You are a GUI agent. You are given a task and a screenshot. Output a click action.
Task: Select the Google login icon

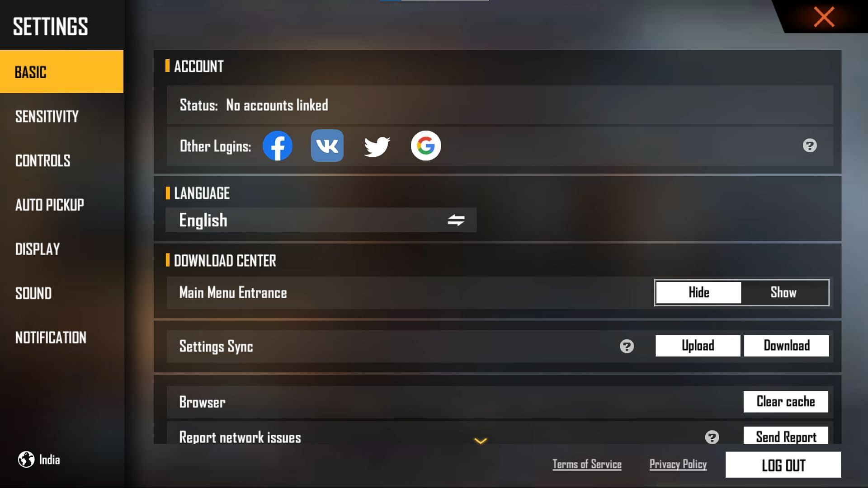pos(426,145)
